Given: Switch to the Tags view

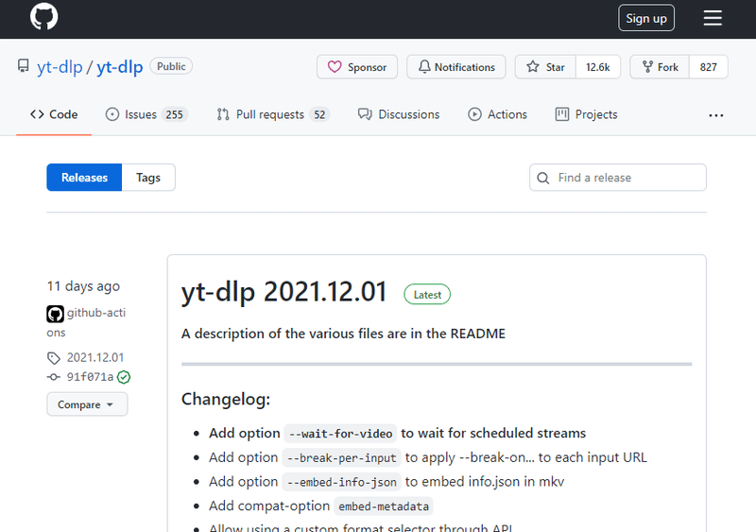Looking at the screenshot, I should coord(148,178).
